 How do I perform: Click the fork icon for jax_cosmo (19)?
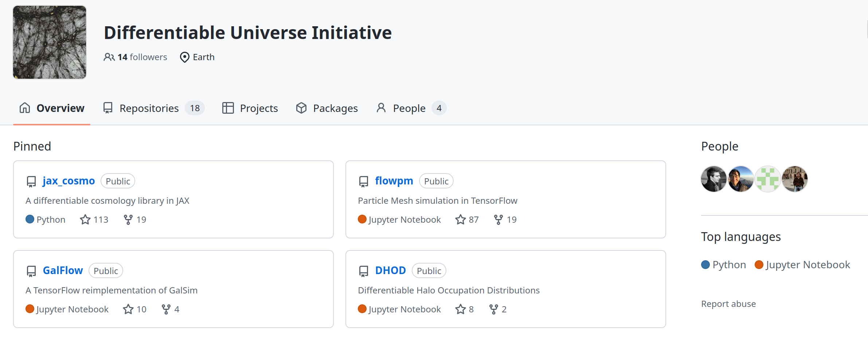128,219
